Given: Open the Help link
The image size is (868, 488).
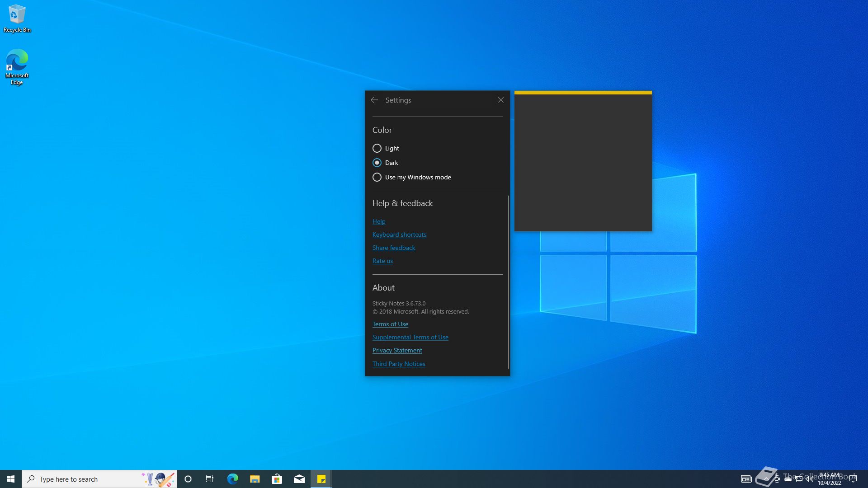Looking at the screenshot, I should click(379, 221).
